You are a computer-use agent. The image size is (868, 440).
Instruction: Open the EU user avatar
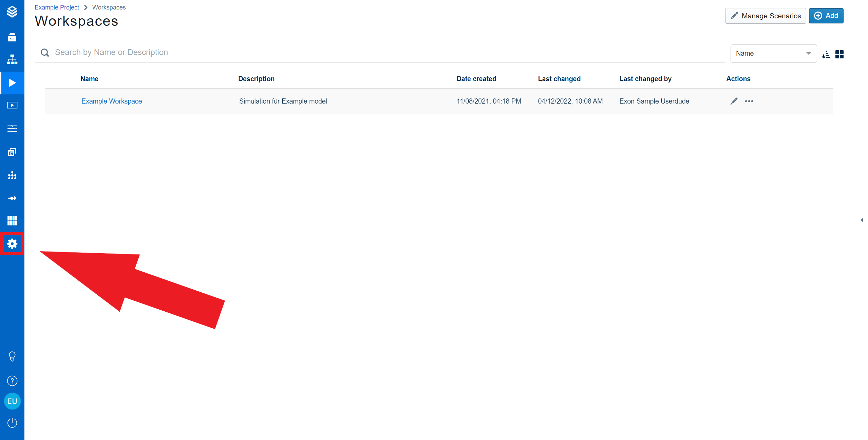point(12,401)
